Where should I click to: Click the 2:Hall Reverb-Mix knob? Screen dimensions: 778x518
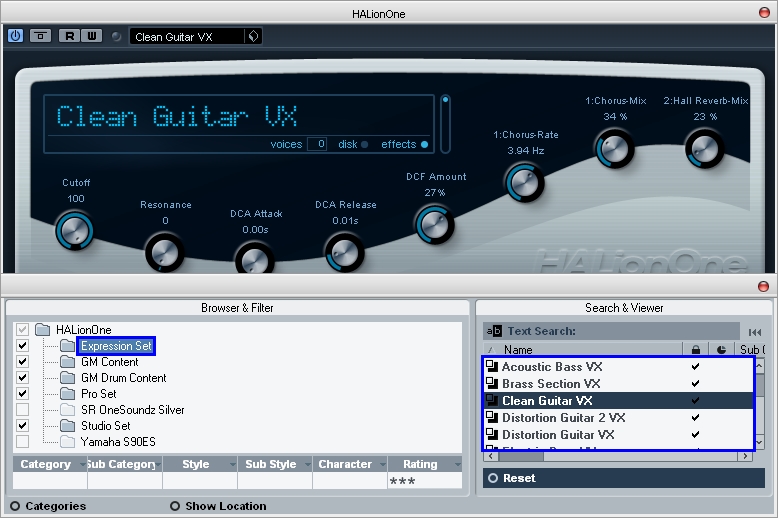point(705,149)
